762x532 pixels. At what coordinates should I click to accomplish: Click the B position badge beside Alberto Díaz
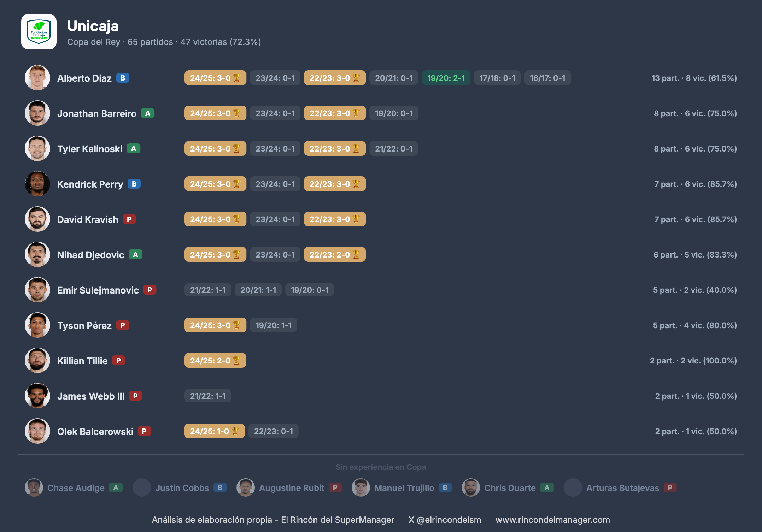[123, 78]
